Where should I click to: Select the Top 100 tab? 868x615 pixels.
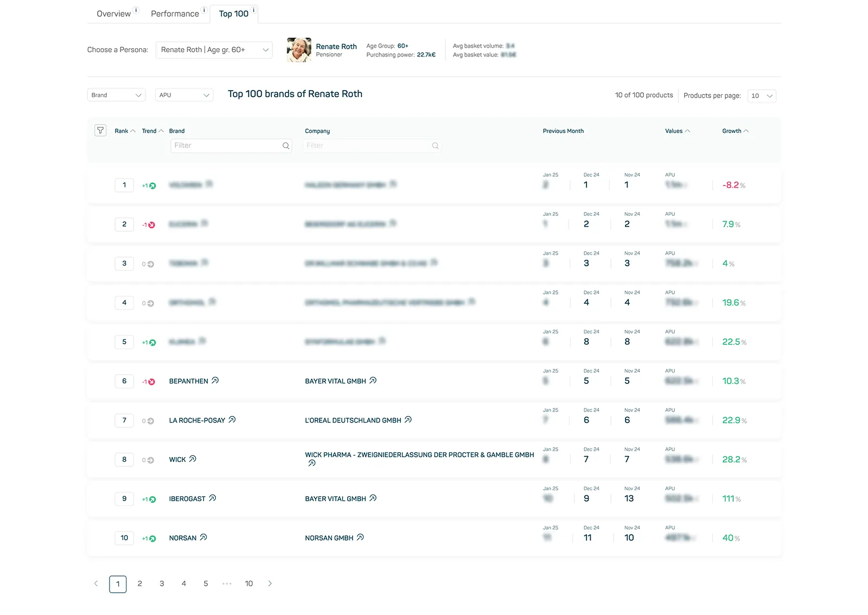tap(234, 14)
